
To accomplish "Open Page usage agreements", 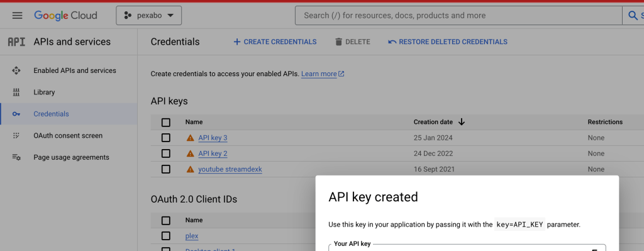I will [x=72, y=157].
